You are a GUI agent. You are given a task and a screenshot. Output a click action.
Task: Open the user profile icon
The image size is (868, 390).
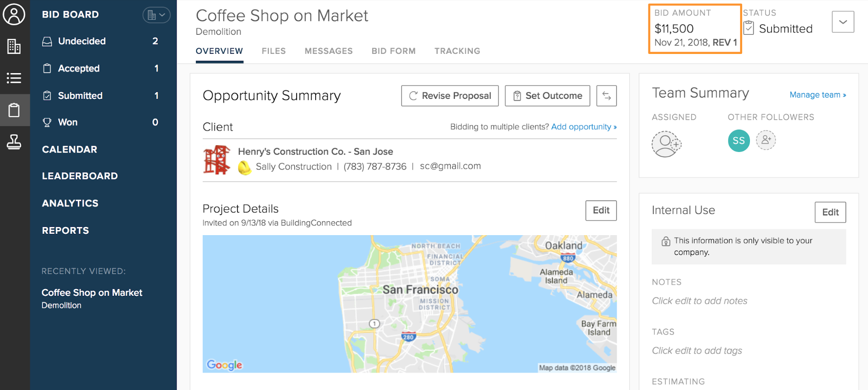click(14, 14)
